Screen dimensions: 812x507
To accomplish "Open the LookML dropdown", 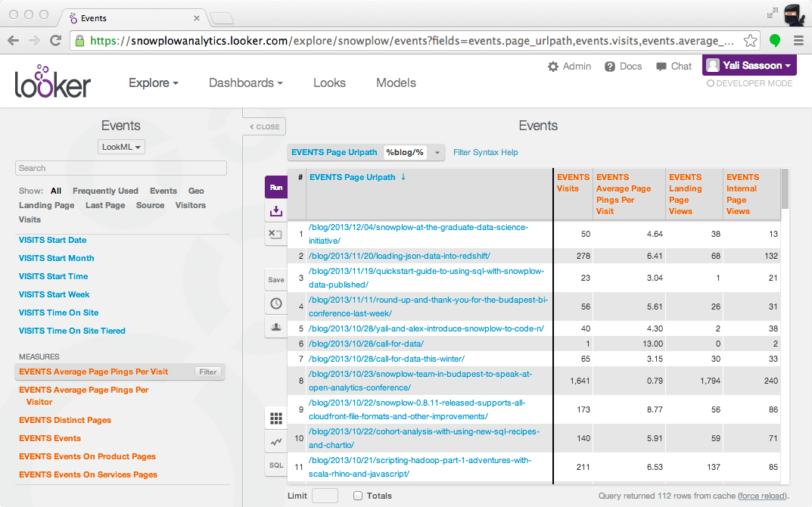I will (x=121, y=147).
